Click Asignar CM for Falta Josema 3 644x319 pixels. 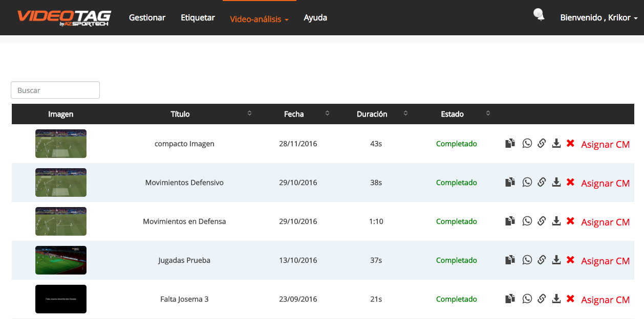pos(605,300)
